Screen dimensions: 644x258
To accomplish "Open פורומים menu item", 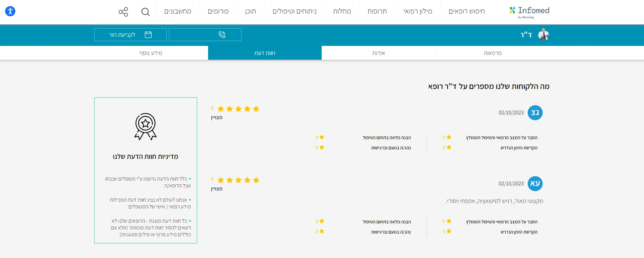I will coord(218,12).
